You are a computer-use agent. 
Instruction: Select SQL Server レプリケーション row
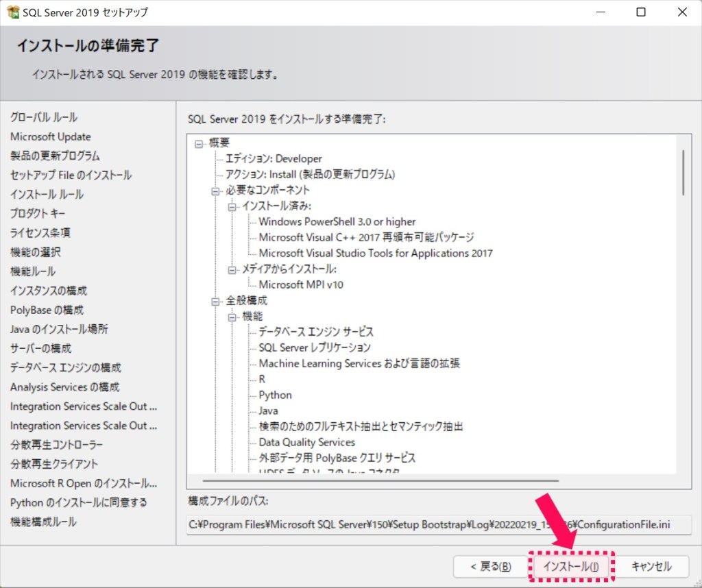point(315,347)
